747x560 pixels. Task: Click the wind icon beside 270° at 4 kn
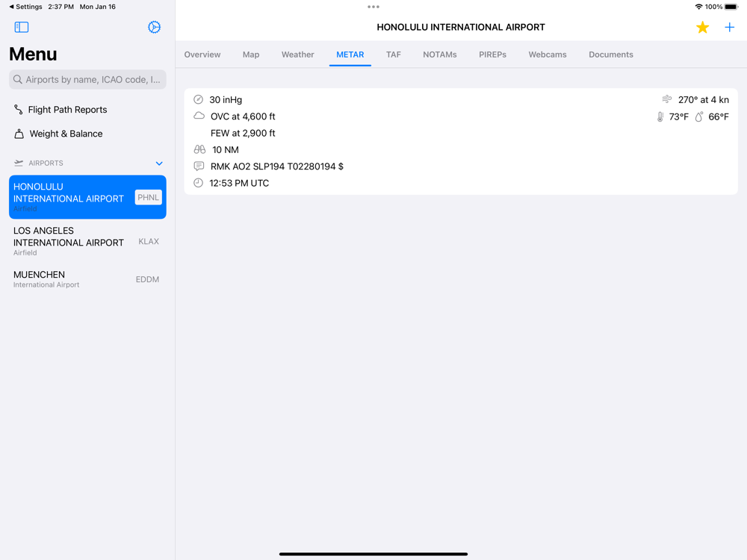point(667,99)
